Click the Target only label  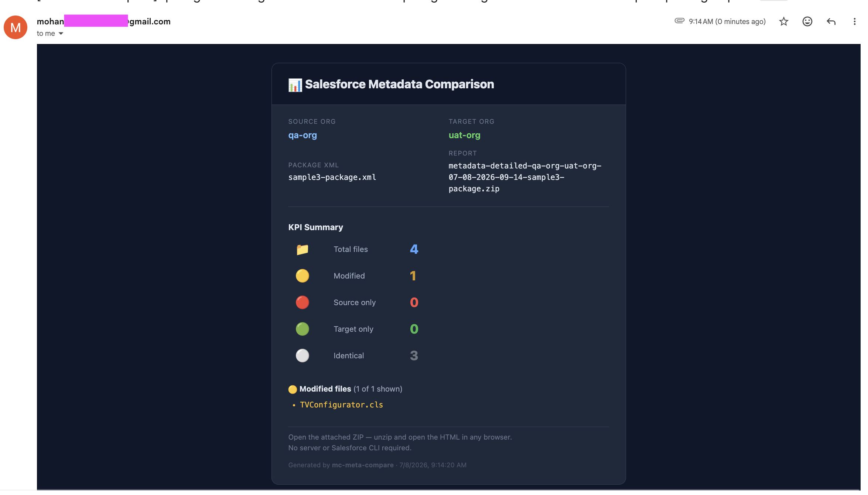click(x=353, y=329)
